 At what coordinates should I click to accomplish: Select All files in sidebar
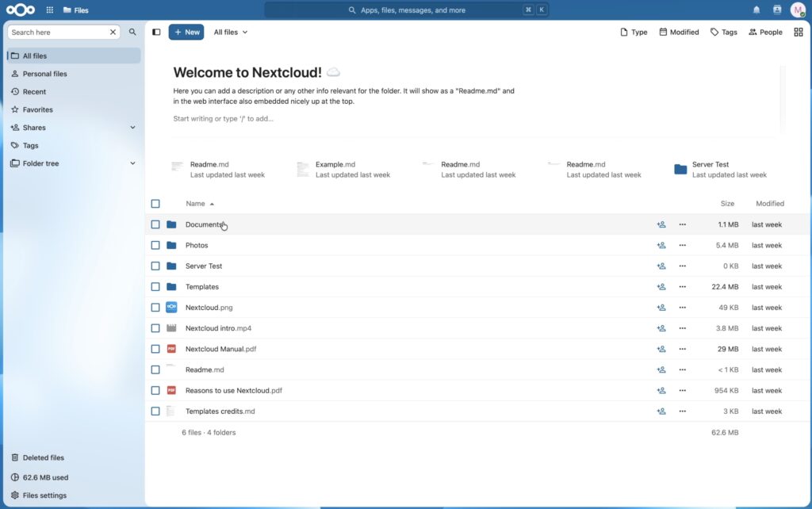(x=74, y=56)
